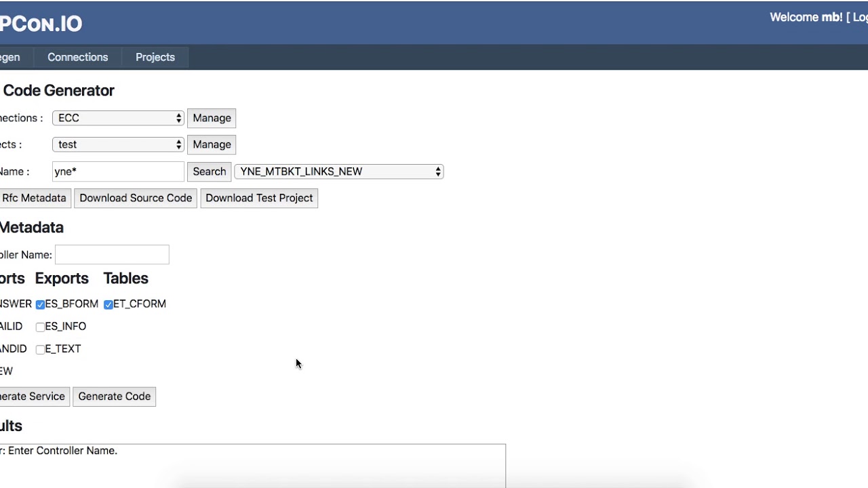Check the E_TEXT export checkbox
Viewport: 868px width, 488px height.
(40, 350)
